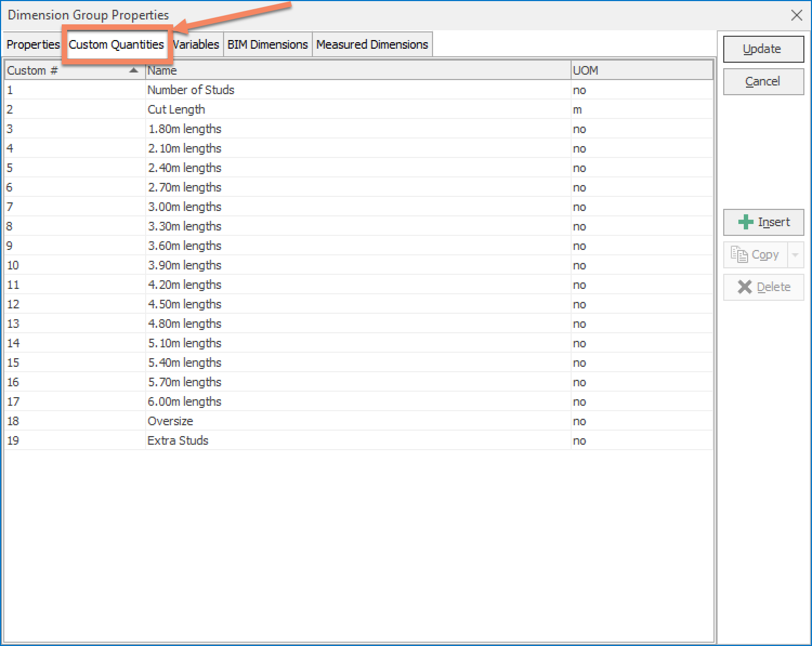Select the 2.40m lengths row
The height and width of the screenshot is (646, 812).
359,168
